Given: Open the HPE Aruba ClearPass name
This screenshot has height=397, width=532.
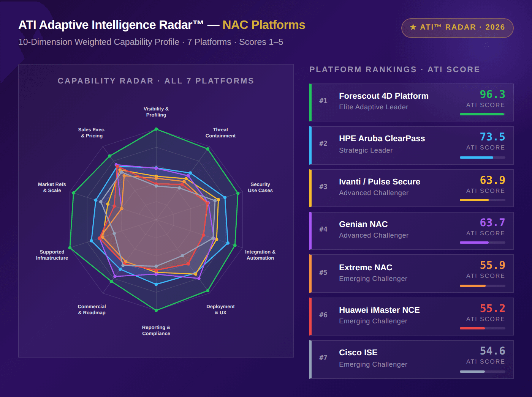Looking at the screenshot, I should pyautogui.click(x=382, y=139).
